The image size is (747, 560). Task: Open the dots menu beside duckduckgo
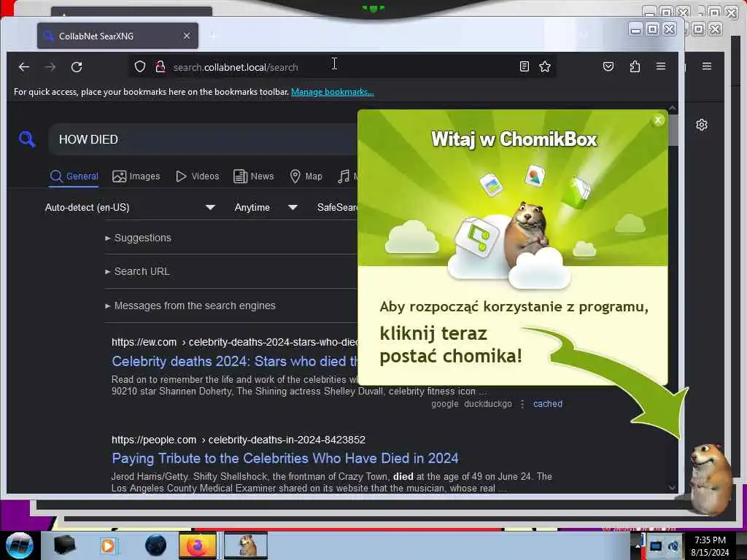point(522,404)
